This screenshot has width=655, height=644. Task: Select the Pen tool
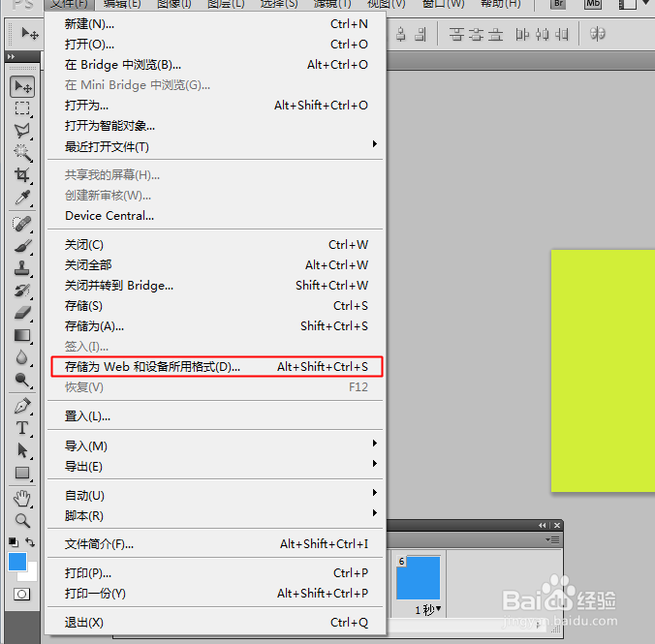point(22,406)
